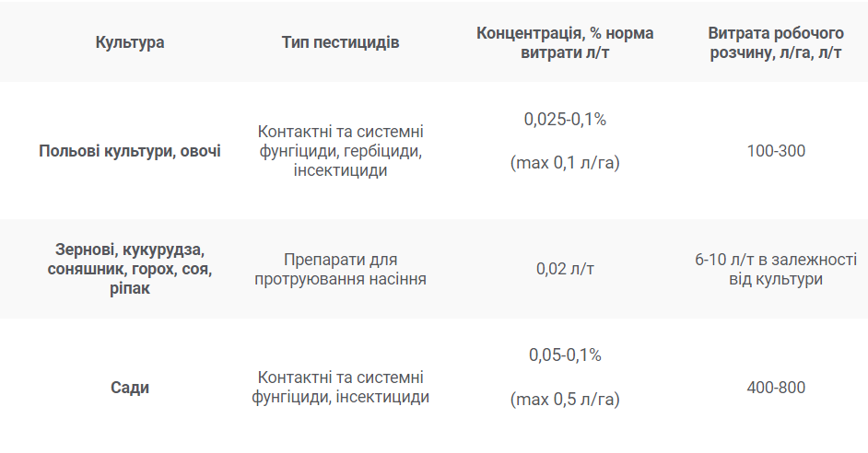This screenshot has height=453, width=868.
Task: Select 6-10 л/т в залежності від культури
Action: point(776,269)
